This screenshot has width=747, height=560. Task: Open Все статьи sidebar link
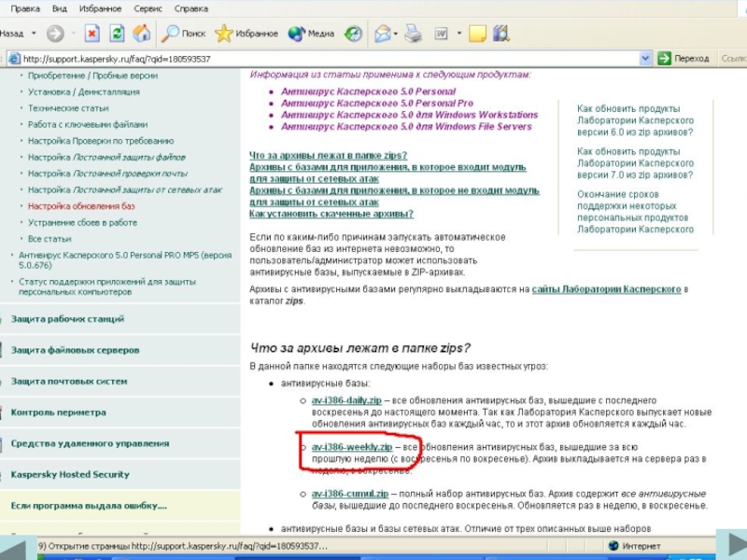click(49, 239)
